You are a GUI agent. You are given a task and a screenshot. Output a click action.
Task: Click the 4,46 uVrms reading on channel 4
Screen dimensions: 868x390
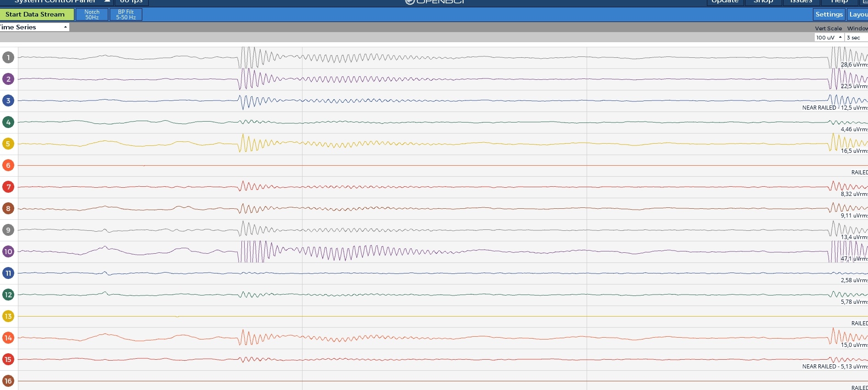(854, 129)
